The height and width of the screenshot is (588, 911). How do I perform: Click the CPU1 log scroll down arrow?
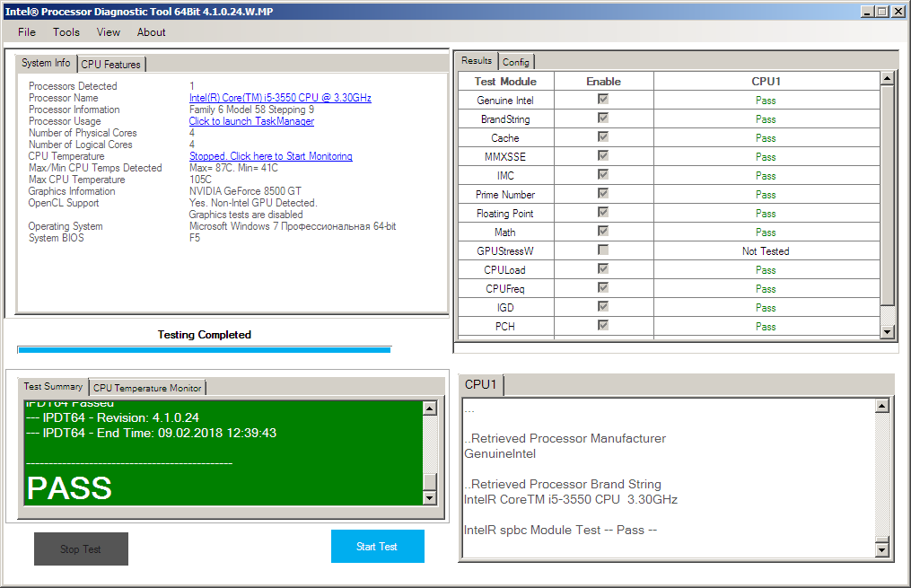[x=882, y=549]
